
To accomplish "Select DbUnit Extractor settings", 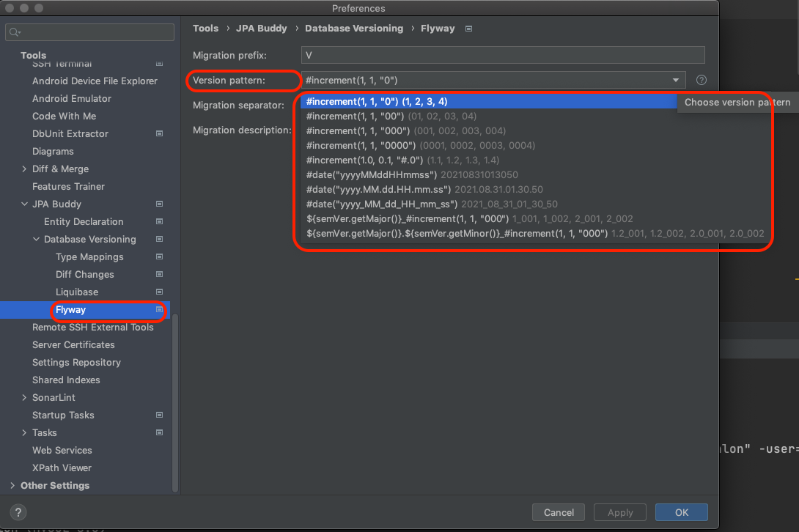I will [x=70, y=133].
